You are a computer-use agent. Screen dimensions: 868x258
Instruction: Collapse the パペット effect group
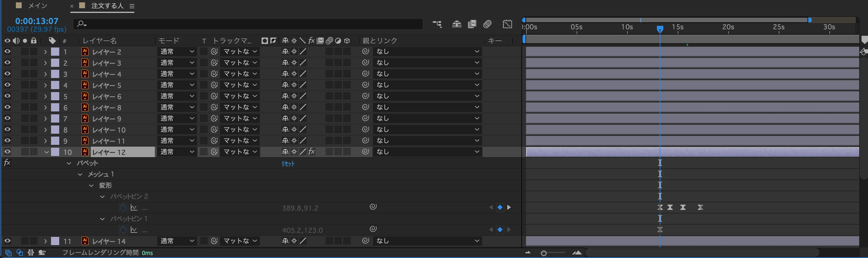pos(69,163)
